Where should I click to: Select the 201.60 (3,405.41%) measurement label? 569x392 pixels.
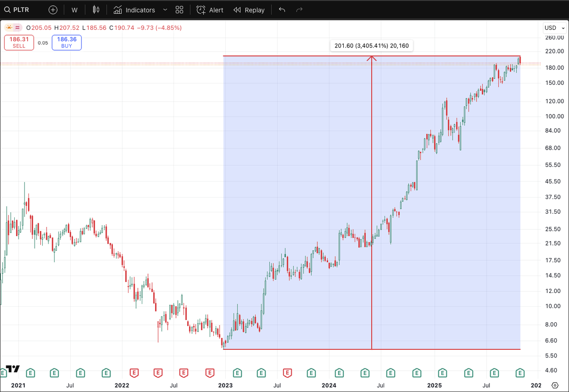372,46
